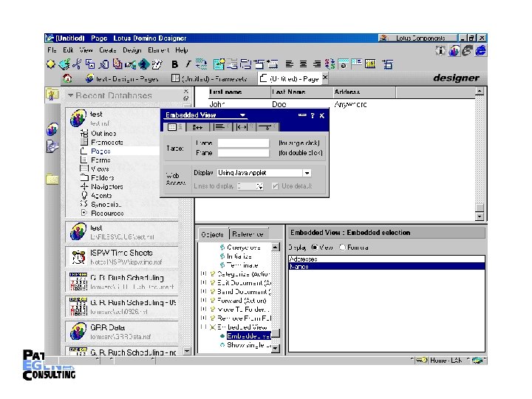Click the Address column header
The image size is (532, 399).
pyautogui.click(x=364, y=92)
